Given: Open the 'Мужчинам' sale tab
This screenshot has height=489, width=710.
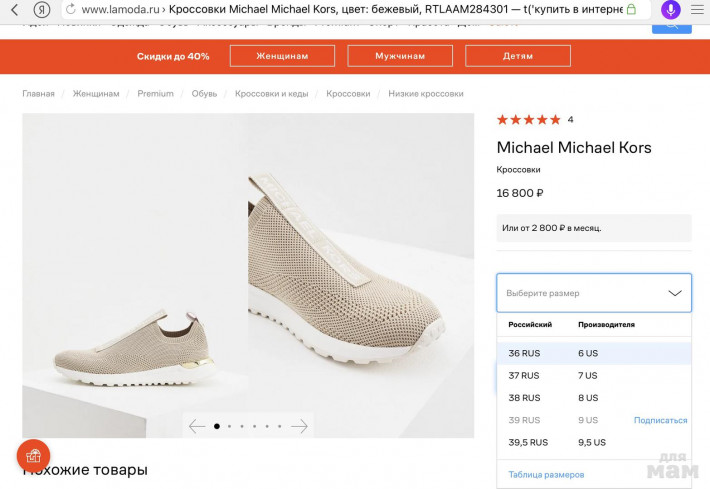Looking at the screenshot, I should (400, 56).
